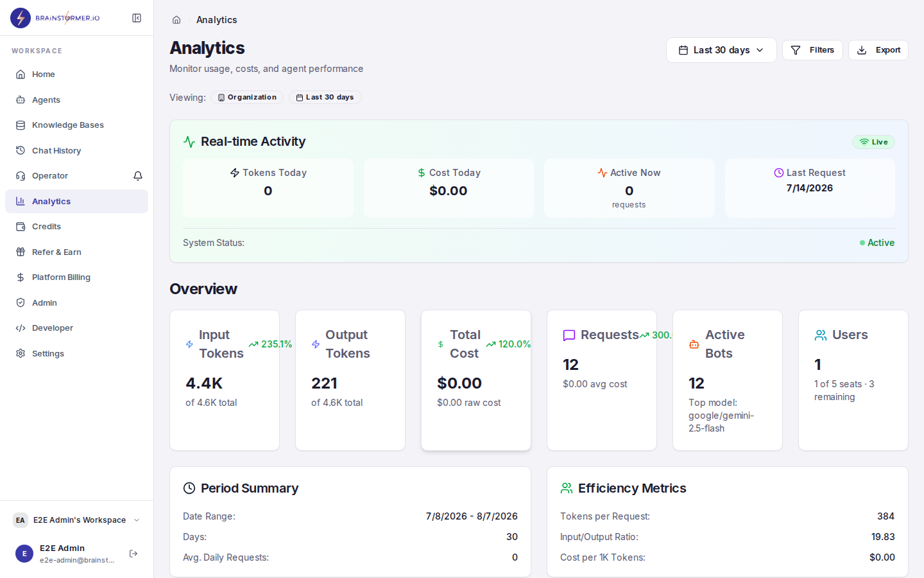Click the Active system status text

[881, 243]
